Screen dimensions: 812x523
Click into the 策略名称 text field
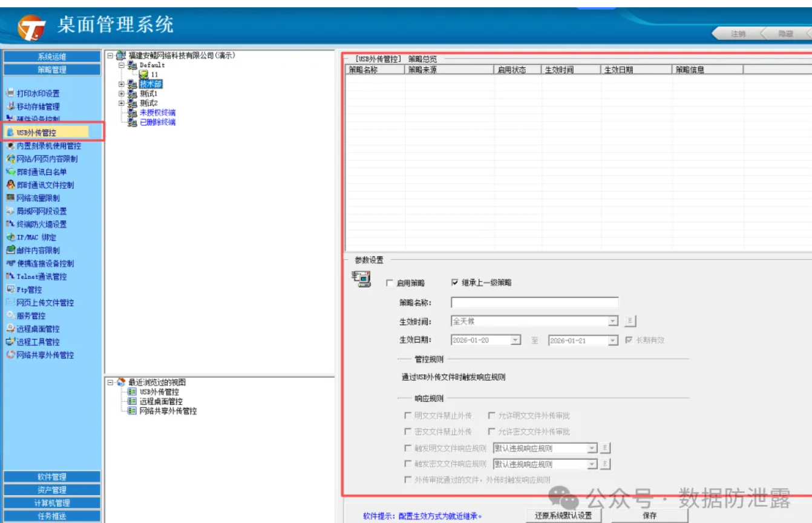coord(534,303)
